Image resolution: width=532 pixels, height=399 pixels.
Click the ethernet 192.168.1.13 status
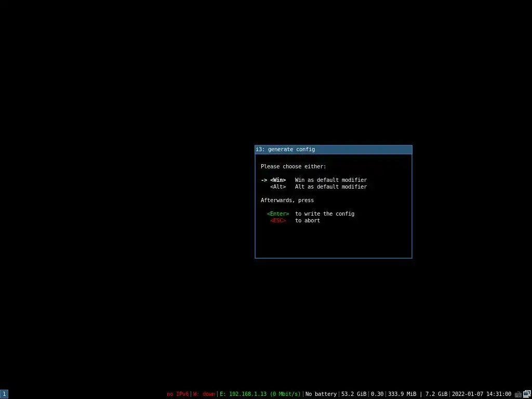[x=260, y=394]
